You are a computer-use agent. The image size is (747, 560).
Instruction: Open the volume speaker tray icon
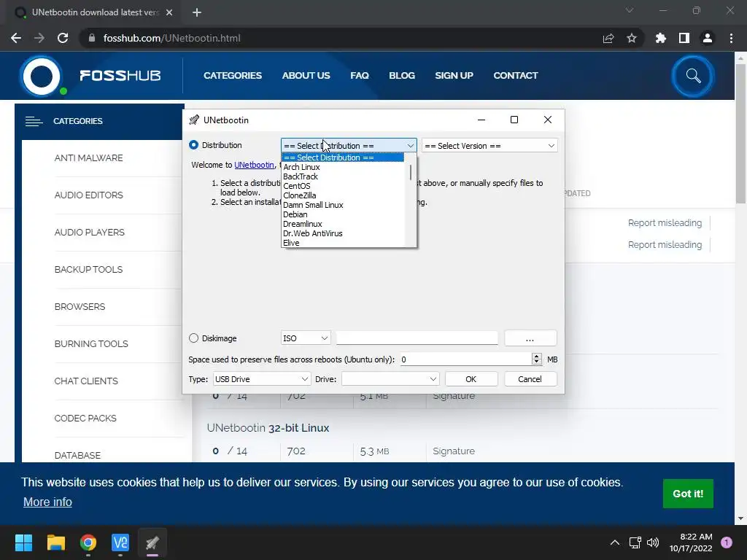pyautogui.click(x=653, y=542)
